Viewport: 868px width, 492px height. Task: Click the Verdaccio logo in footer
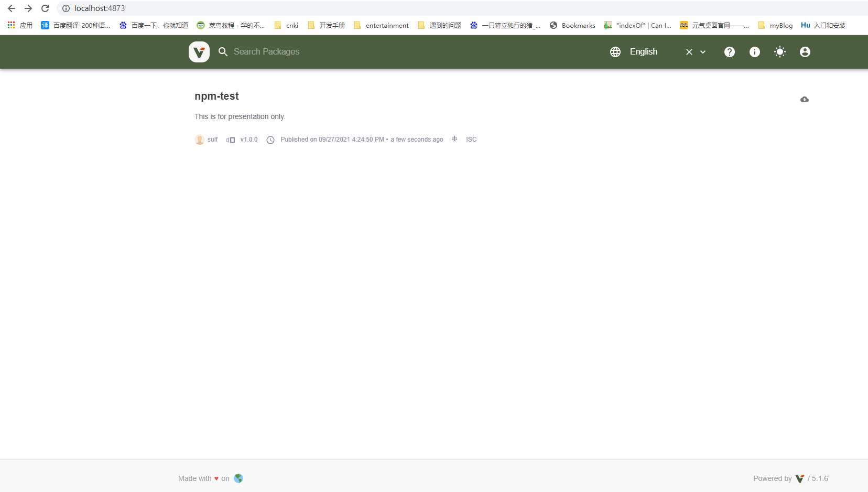click(799, 478)
